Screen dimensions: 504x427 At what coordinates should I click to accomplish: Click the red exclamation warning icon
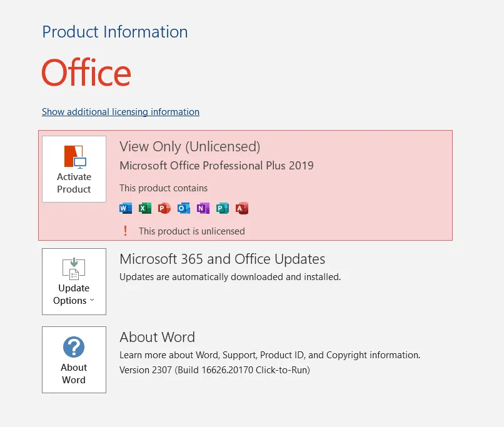tap(125, 231)
